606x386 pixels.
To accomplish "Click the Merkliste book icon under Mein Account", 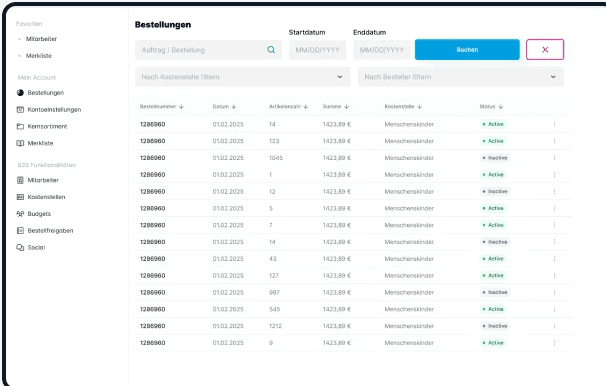I will [20, 143].
